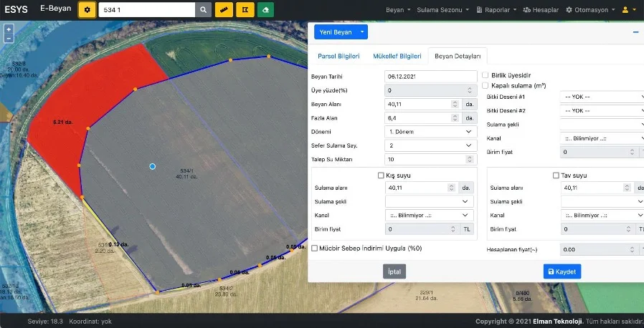Enable the Birlik üyesidir checkbox

pyautogui.click(x=486, y=74)
